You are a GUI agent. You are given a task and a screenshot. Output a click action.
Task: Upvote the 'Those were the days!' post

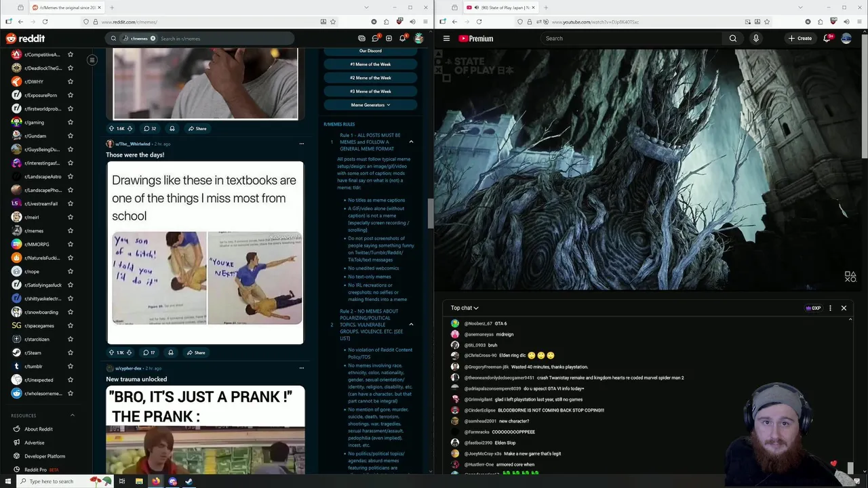point(111,352)
